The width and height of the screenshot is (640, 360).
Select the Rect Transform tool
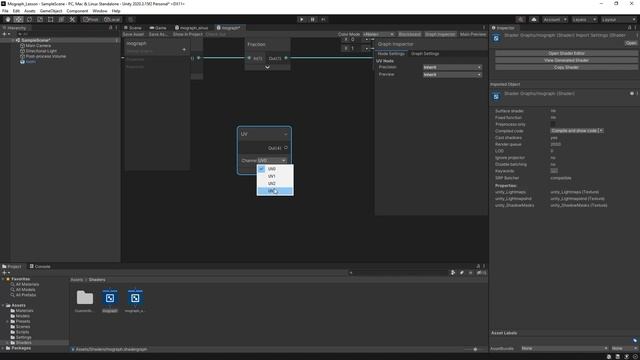[50, 20]
